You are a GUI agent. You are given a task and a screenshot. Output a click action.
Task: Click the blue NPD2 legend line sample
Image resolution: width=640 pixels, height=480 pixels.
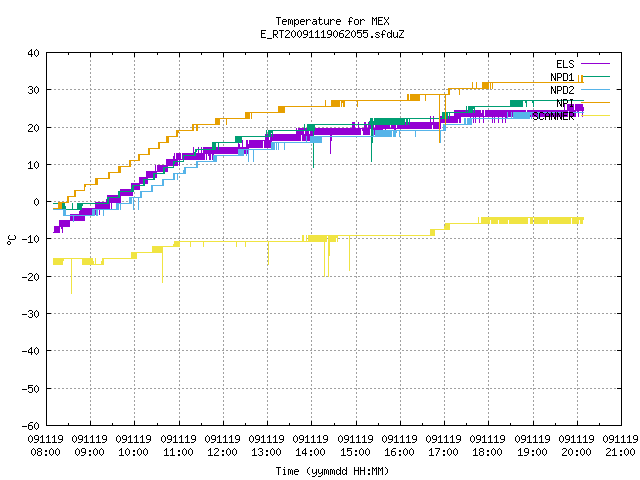point(596,90)
